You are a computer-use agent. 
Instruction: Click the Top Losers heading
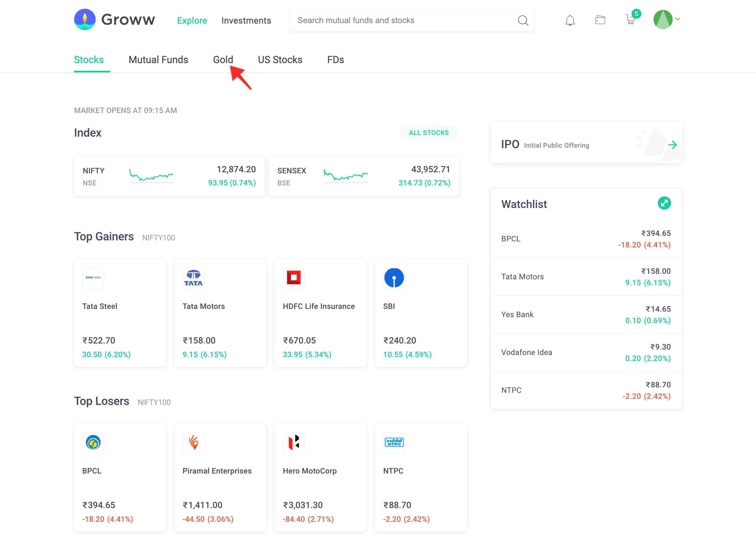101,401
